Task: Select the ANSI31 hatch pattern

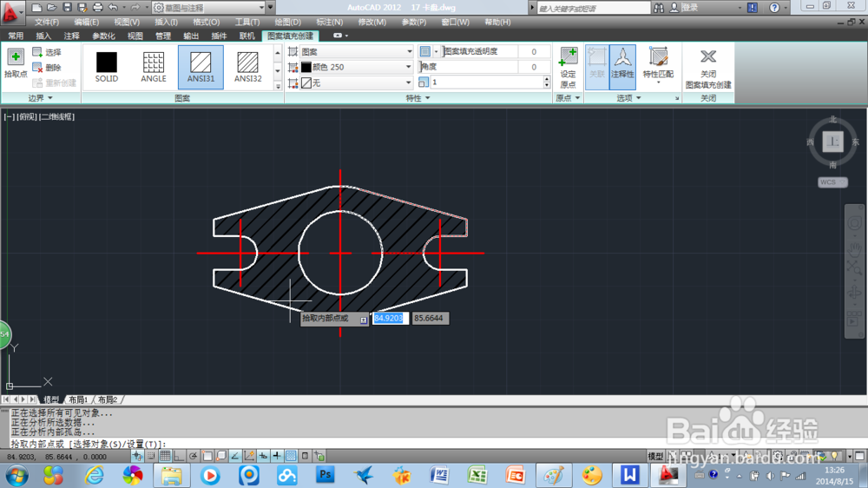Action: 201,67
